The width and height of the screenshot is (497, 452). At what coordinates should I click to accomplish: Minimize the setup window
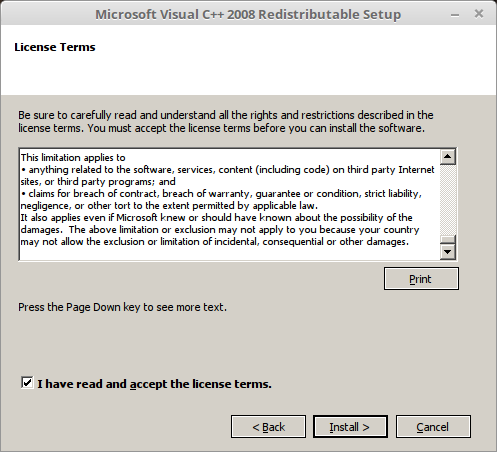point(455,15)
